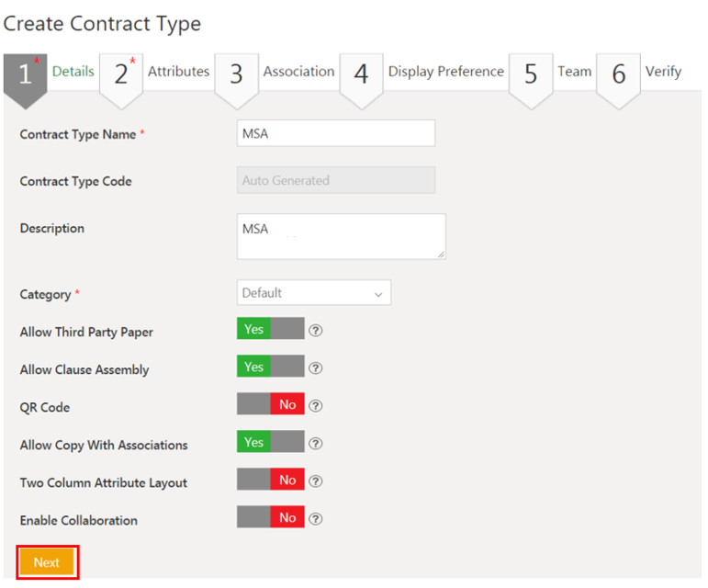Disable the Allow Clause Assembly toggle
Screen dimensions: 708x588
click(x=270, y=367)
